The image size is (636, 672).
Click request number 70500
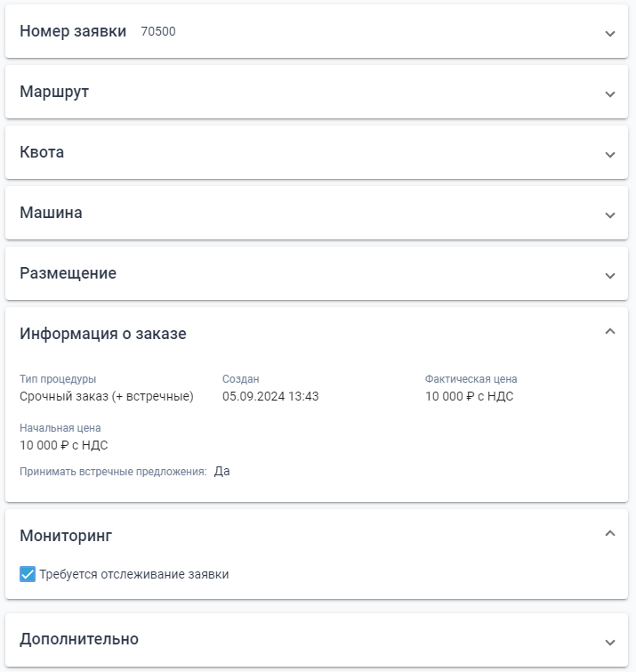click(x=158, y=32)
